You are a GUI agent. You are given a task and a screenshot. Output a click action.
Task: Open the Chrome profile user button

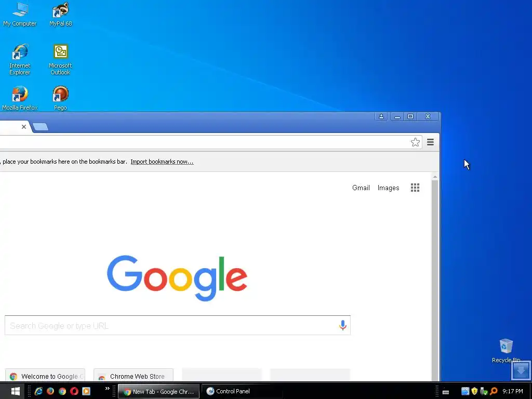click(x=381, y=116)
